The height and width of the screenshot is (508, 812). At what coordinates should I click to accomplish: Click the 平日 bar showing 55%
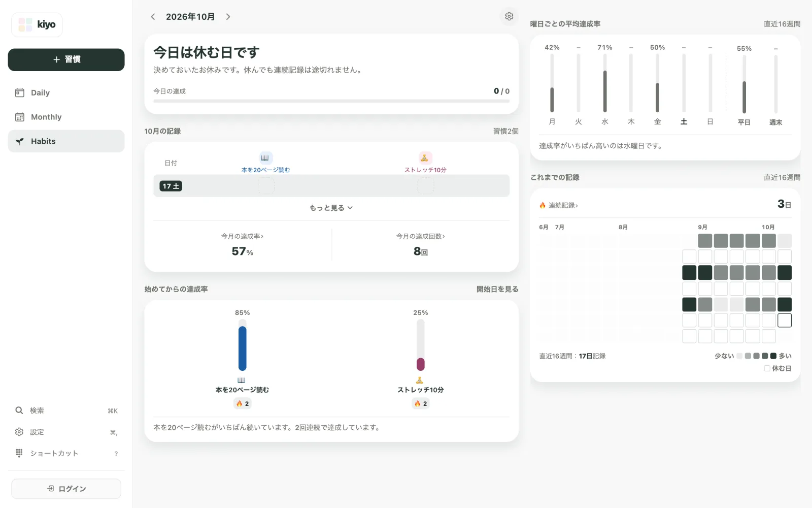(745, 97)
